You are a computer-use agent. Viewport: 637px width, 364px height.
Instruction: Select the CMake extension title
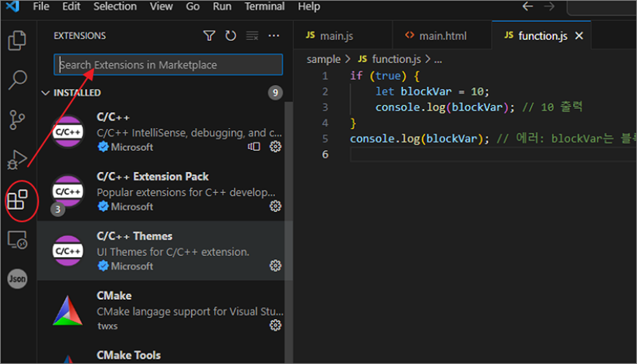114,296
